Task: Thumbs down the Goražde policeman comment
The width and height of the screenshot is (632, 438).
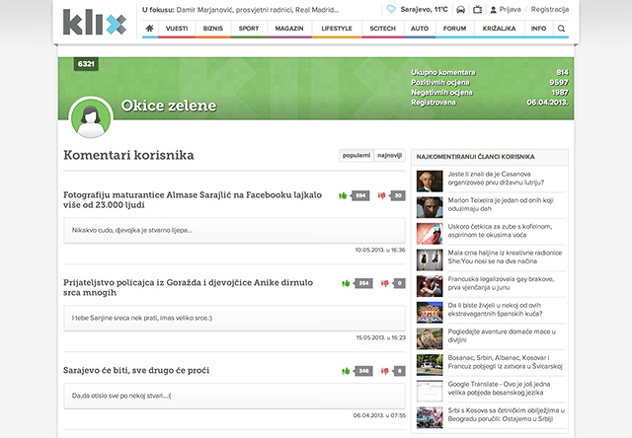Action: (x=382, y=284)
